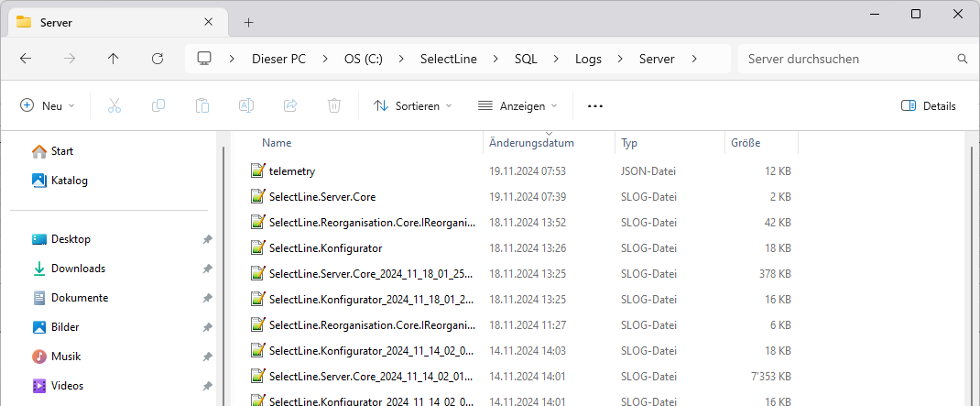Click the Delete trash can icon
Viewport: 980px width, 406px height.
[334, 105]
